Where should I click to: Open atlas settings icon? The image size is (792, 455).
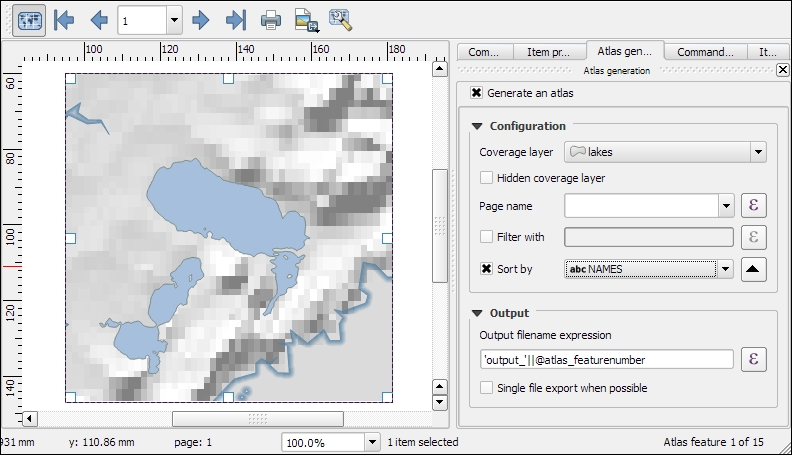point(340,21)
